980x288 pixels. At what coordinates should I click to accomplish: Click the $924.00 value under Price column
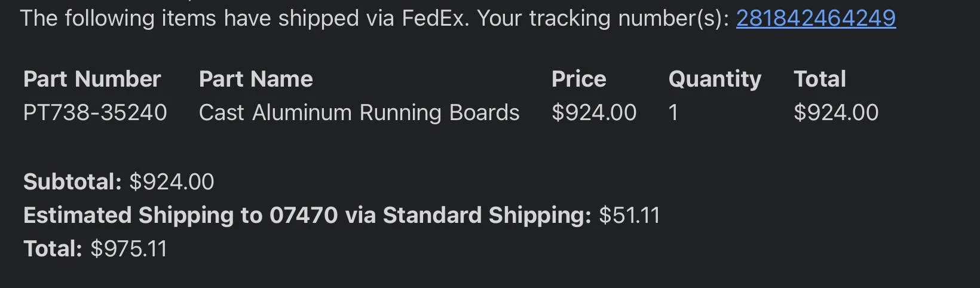tap(594, 112)
